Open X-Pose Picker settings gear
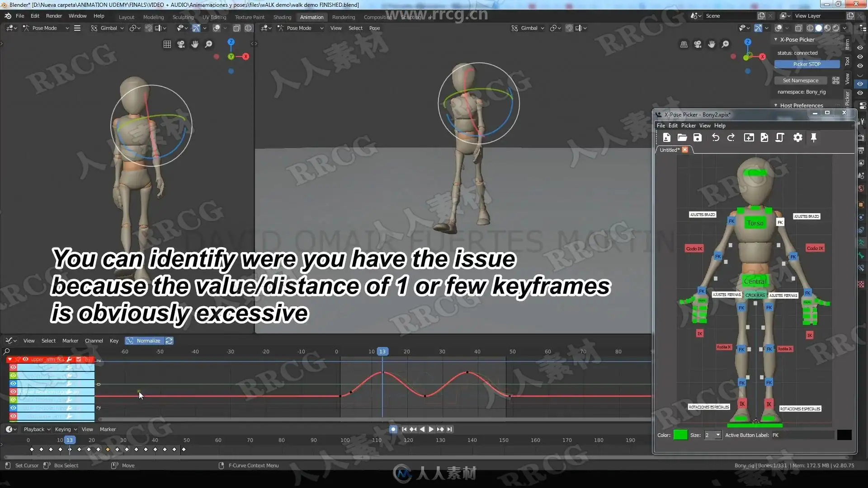 (x=798, y=138)
